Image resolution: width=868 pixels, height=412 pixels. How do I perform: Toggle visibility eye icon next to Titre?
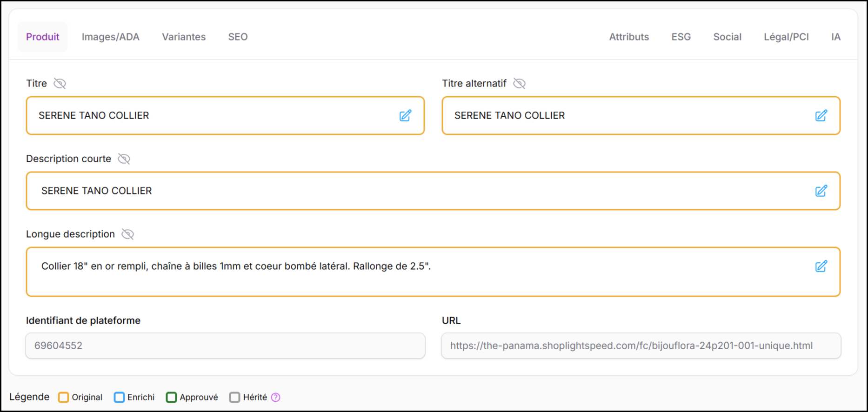click(60, 84)
